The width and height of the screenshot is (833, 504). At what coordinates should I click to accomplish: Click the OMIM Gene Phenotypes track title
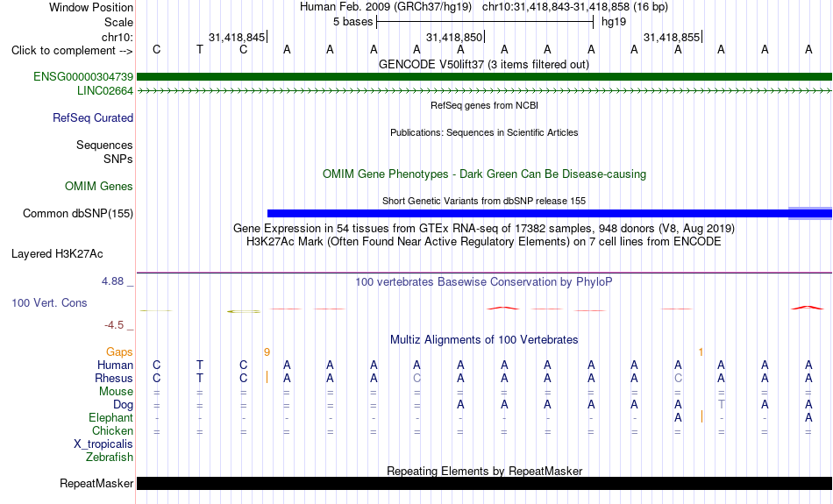(485, 174)
